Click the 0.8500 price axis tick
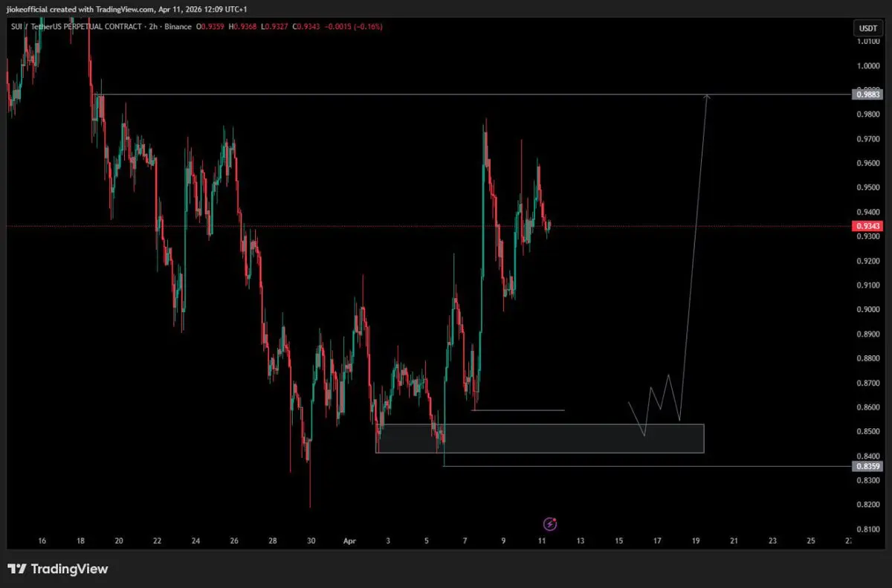This screenshot has height=588, width=892. coord(867,432)
